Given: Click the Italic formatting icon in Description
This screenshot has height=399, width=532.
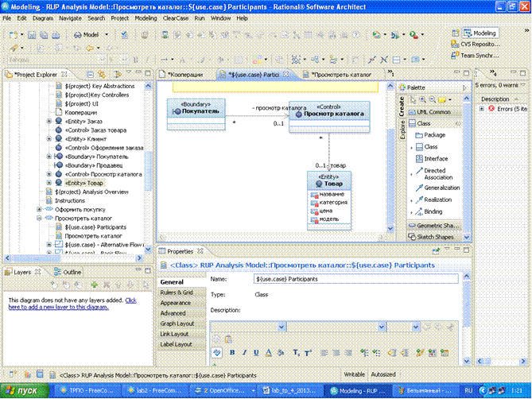Looking at the screenshot, I should coord(244,352).
